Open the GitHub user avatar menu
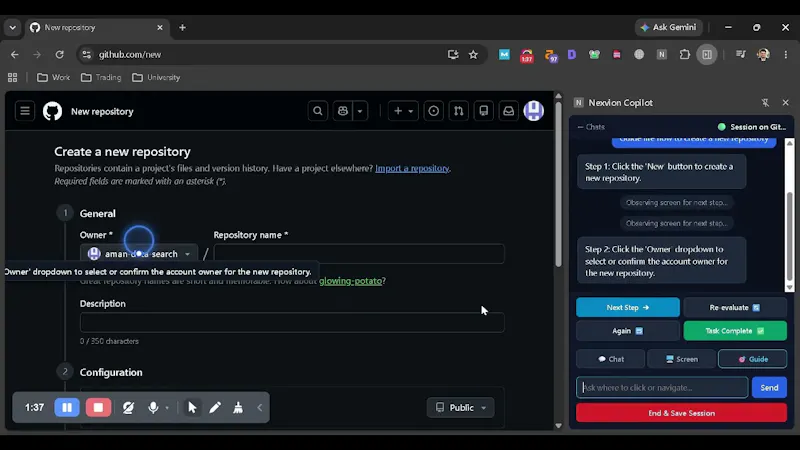This screenshot has width=800, height=450. (x=534, y=111)
